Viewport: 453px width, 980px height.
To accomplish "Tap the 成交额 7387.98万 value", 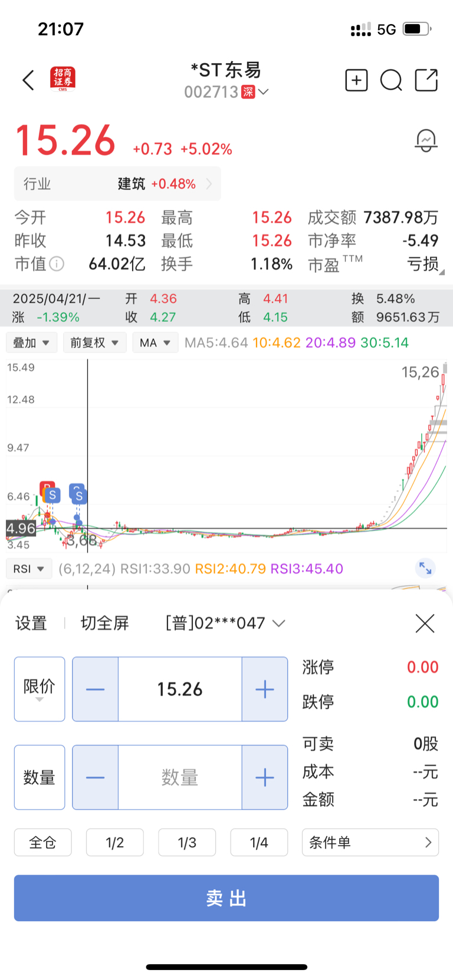I will point(401,217).
